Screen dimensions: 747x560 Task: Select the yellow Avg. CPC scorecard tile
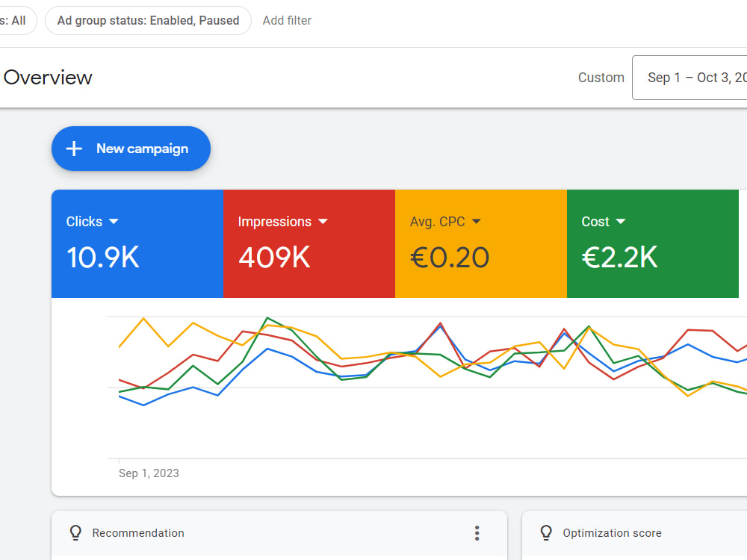point(481,244)
